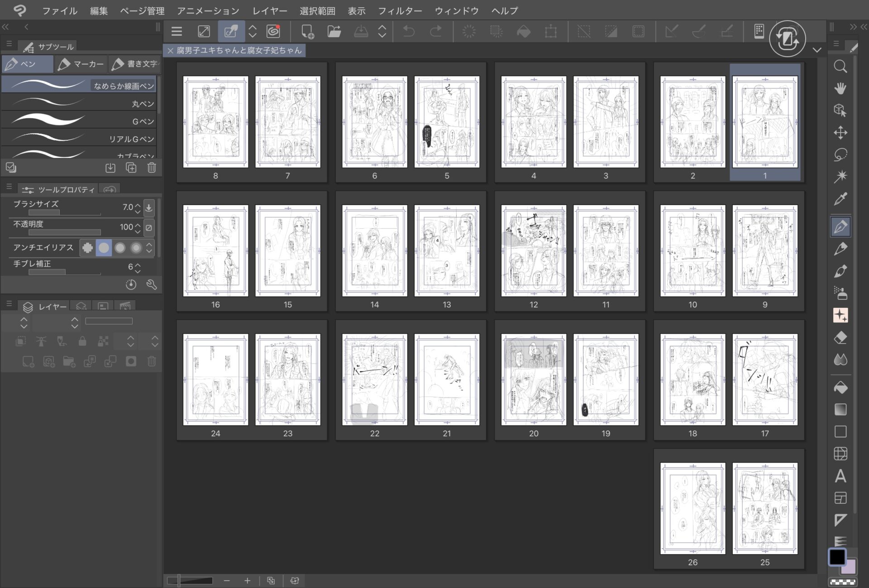Click the black foreground color swatch
The image size is (869, 588).
coord(836,557)
